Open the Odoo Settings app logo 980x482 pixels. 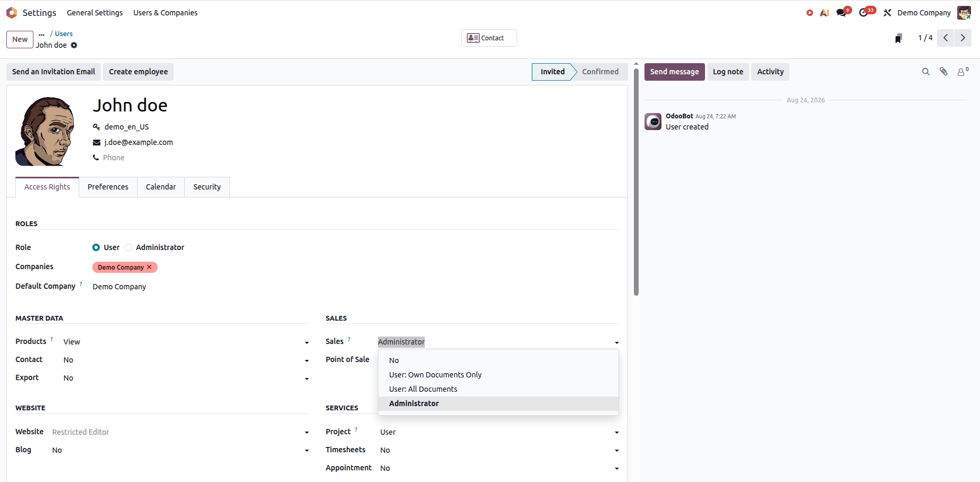tap(12, 13)
